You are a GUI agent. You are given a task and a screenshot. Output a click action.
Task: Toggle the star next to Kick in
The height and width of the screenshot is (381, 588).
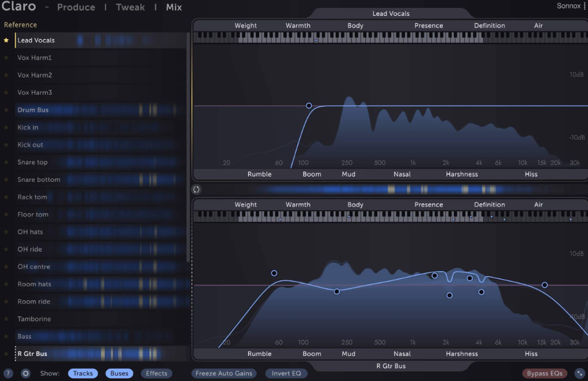pyautogui.click(x=6, y=127)
